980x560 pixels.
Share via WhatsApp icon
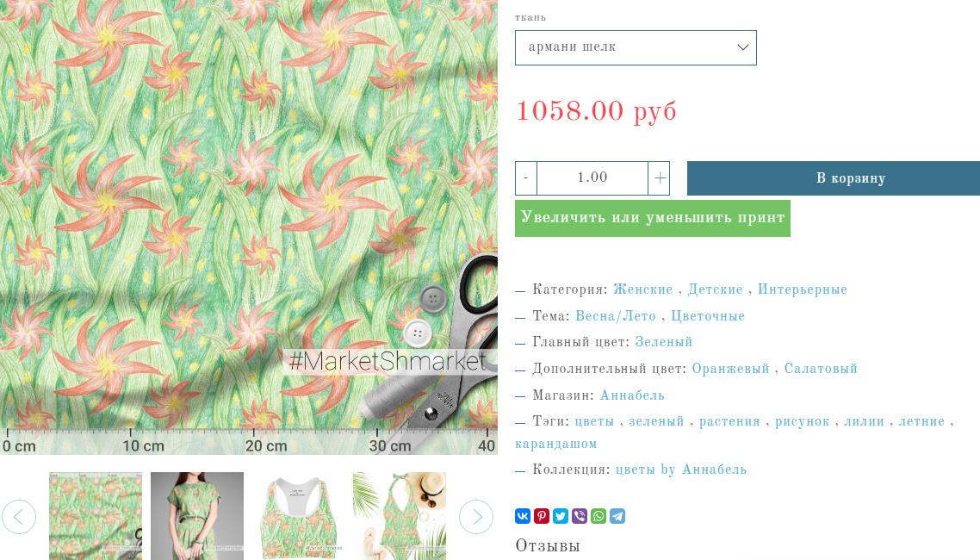(x=599, y=516)
